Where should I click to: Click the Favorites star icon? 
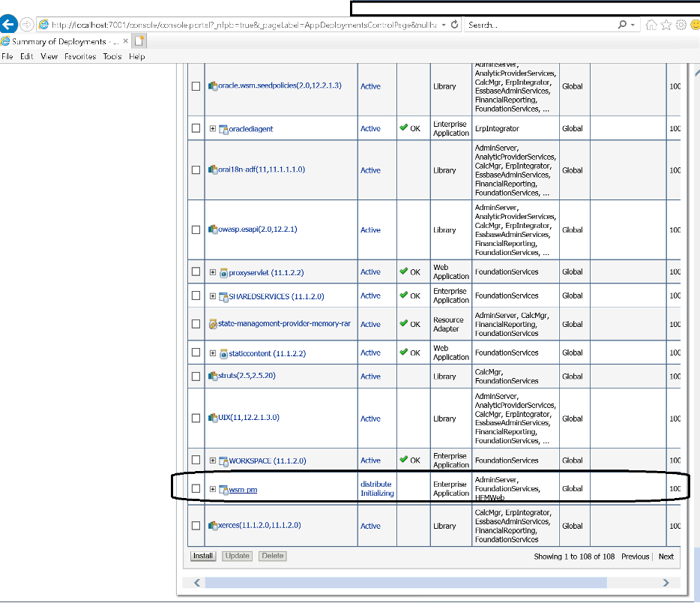(666, 25)
